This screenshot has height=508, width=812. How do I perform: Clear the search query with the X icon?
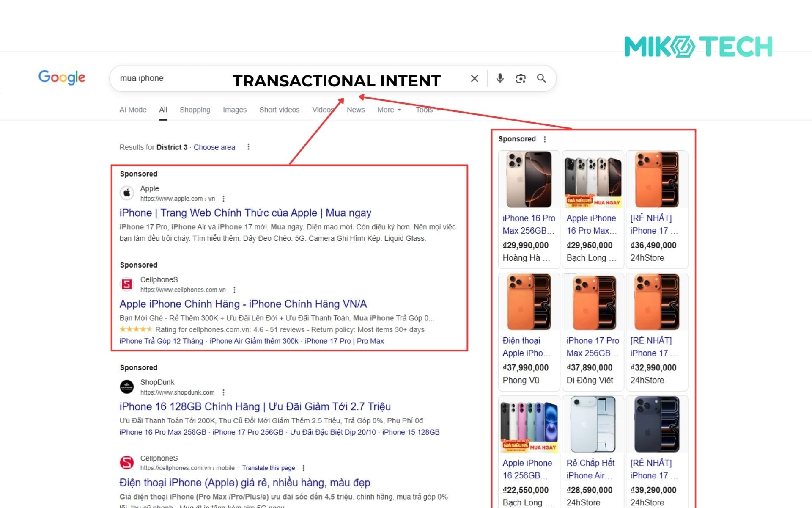point(474,78)
